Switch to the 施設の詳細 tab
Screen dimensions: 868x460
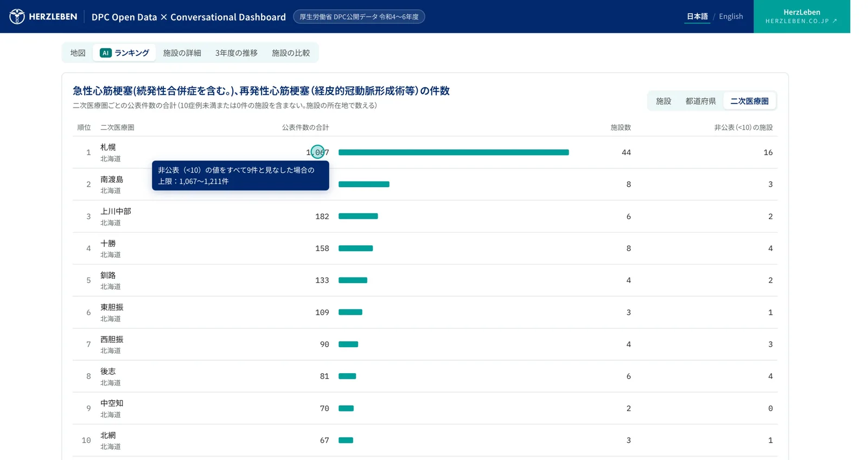point(182,53)
